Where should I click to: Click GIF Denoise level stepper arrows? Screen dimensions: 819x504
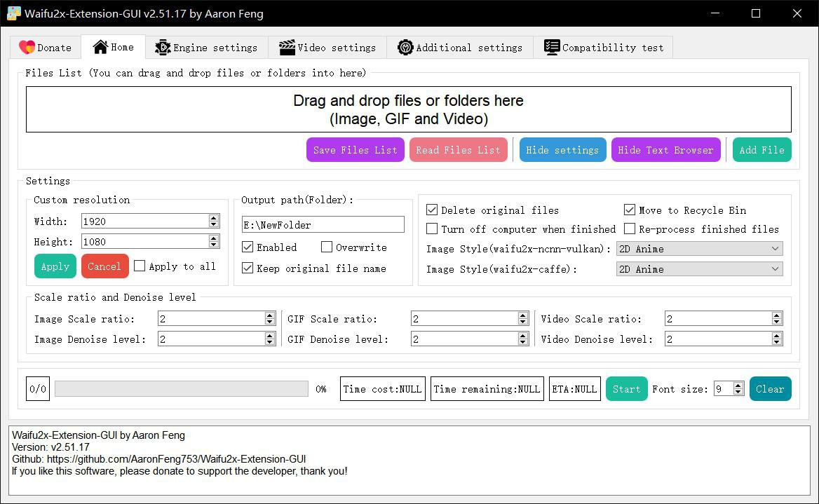(x=523, y=339)
